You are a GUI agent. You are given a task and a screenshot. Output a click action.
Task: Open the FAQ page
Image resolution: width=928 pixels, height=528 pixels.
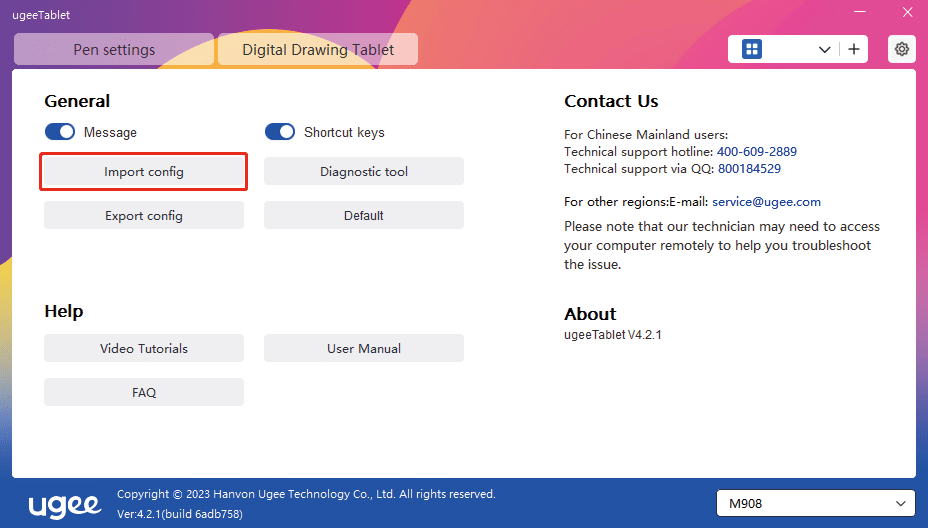point(144,392)
